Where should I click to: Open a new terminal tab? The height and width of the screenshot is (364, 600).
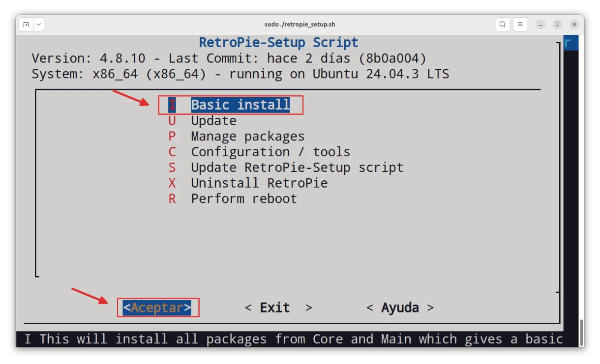(x=26, y=24)
